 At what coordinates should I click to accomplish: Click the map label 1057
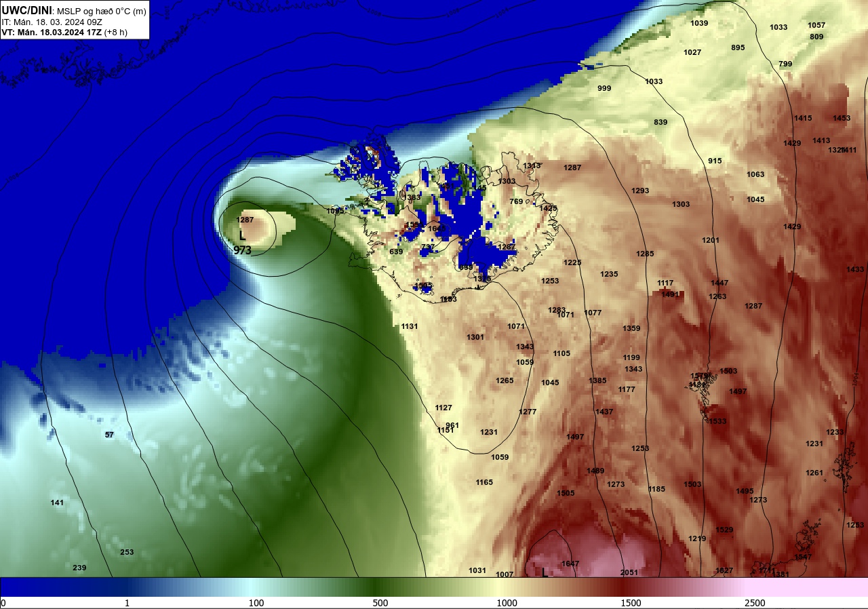coord(816,25)
